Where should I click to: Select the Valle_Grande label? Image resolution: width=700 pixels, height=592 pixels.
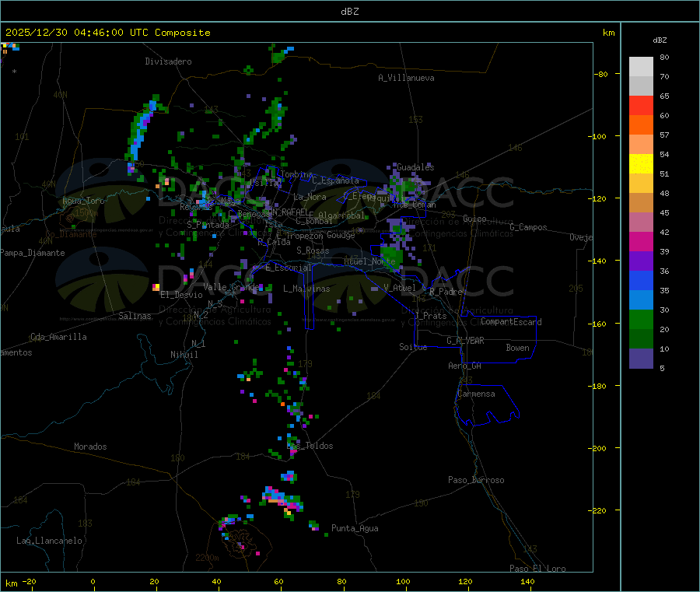tap(231, 287)
